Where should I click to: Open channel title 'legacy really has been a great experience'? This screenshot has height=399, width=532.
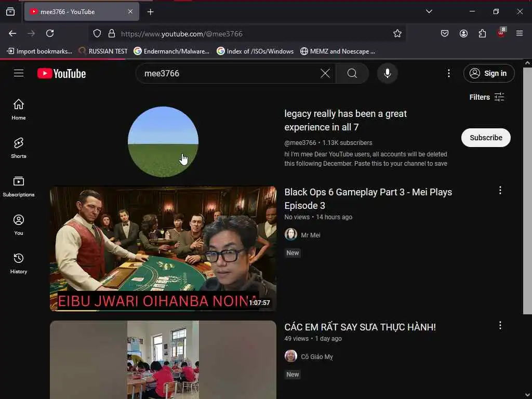click(345, 121)
